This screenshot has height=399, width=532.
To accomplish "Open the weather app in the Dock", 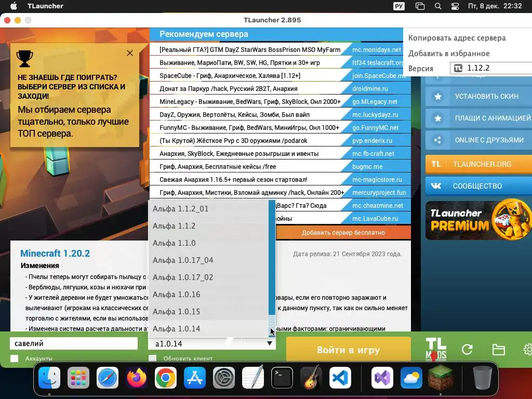I will pos(411,378).
